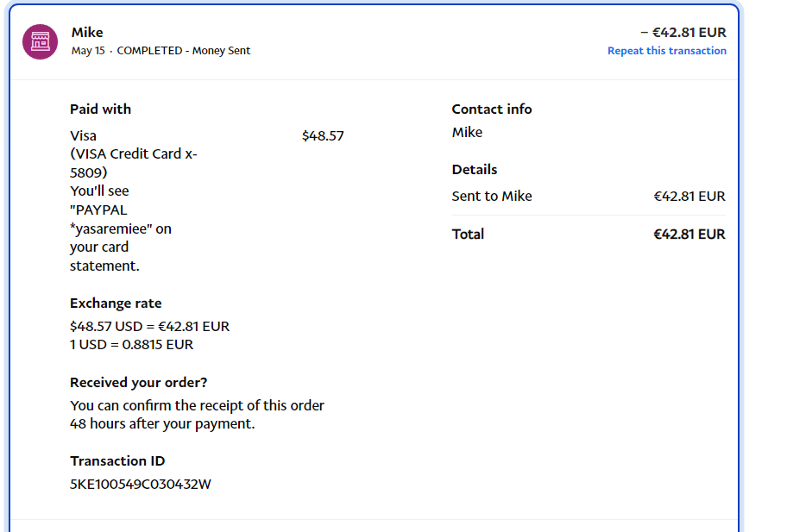Click the $48.57 paid amount
Screen dimensions: 806x532
click(323, 136)
